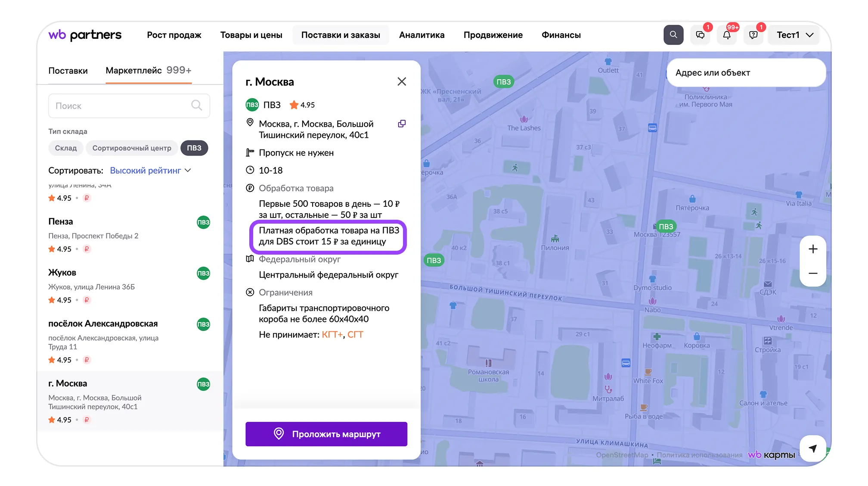Open the search icon in header
Viewport: 868px width, 486px height.
click(673, 35)
